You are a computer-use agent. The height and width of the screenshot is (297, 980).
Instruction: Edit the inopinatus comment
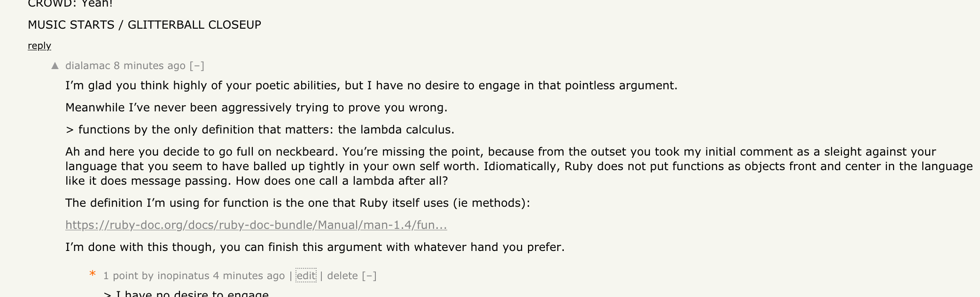(306, 276)
